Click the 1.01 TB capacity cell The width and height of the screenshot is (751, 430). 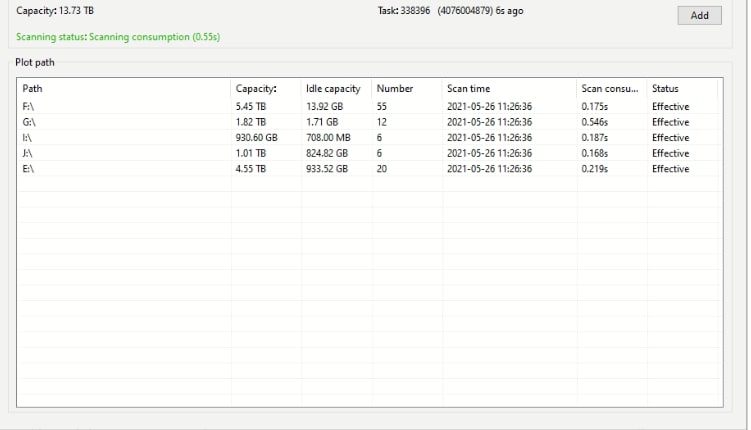(250, 153)
